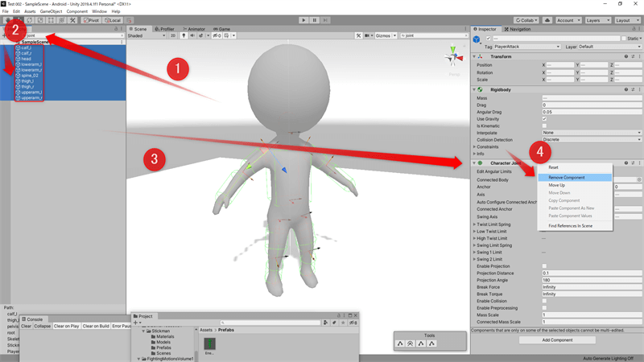Toggle 2D view mode in Scene
The image size is (644, 362).
point(172,35)
